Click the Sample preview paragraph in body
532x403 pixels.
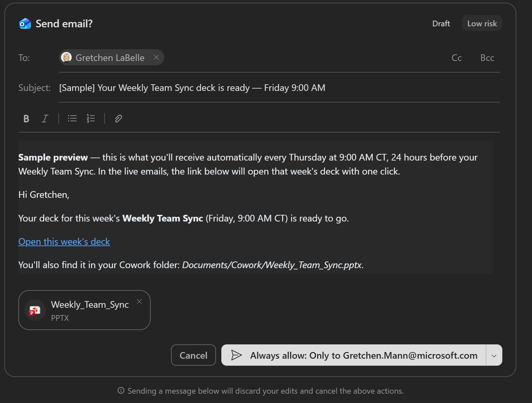pos(248,164)
